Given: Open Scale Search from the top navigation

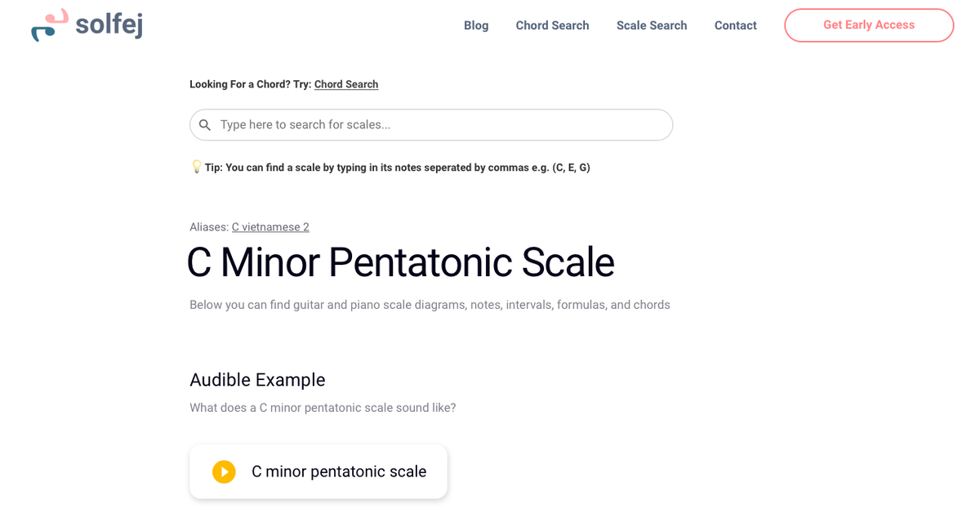Looking at the screenshot, I should click(x=652, y=25).
